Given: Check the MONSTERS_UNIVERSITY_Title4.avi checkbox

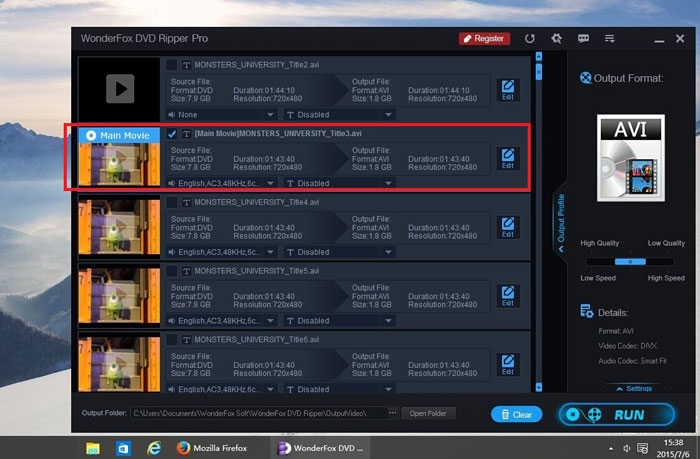Looking at the screenshot, I should click(171, 202).
